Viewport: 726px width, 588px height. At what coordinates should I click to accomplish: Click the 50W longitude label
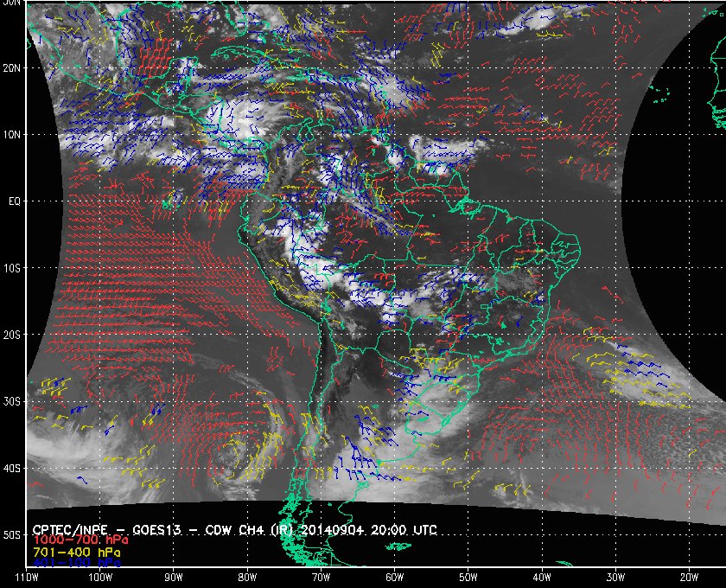point(468,578)
